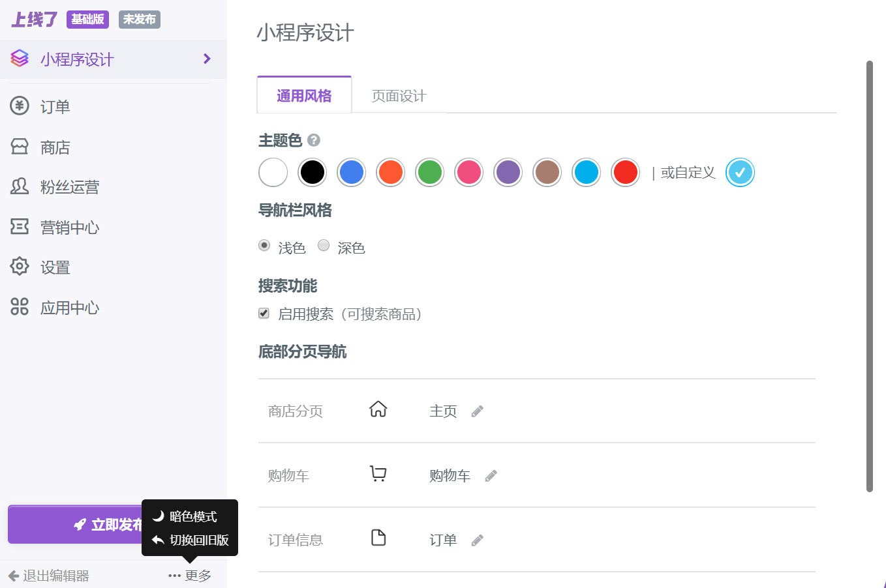Select the 深色 navigation bar style

pyautogui.click(x=324, y=246)
